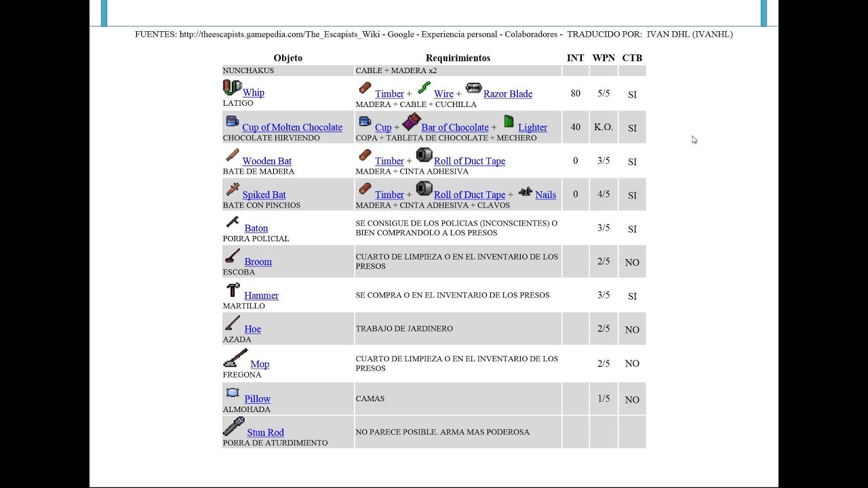Click the Whip item icon

tap(232, 88)
